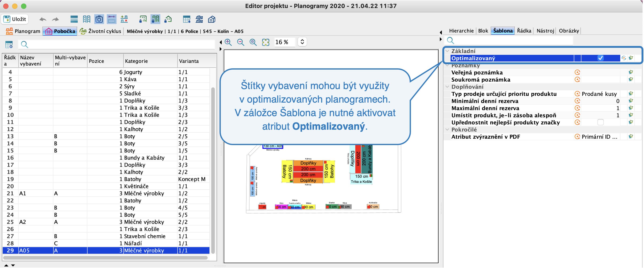The image size is (644, 268).
Task: Click the product floor plan corner icon
Action: point(143,19)
